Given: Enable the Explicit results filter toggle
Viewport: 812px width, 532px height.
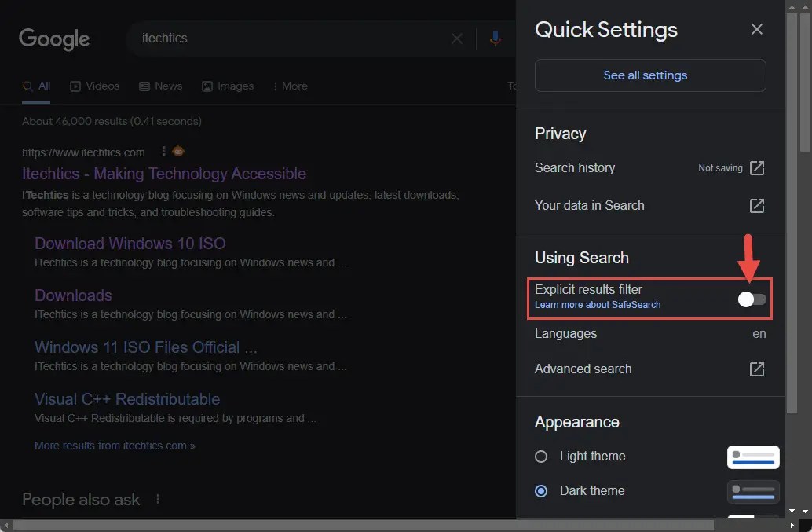Looking at the screenshot, I should pos(752,299).
